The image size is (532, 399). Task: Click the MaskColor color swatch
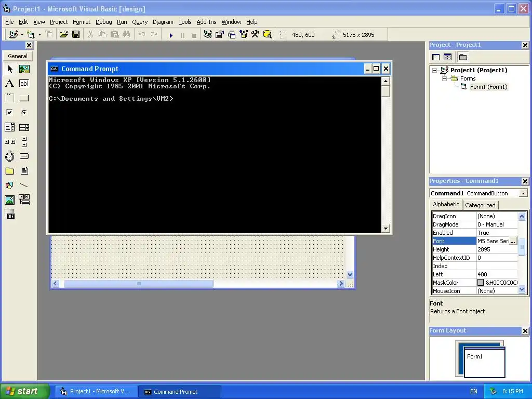(x=481, y=282)
